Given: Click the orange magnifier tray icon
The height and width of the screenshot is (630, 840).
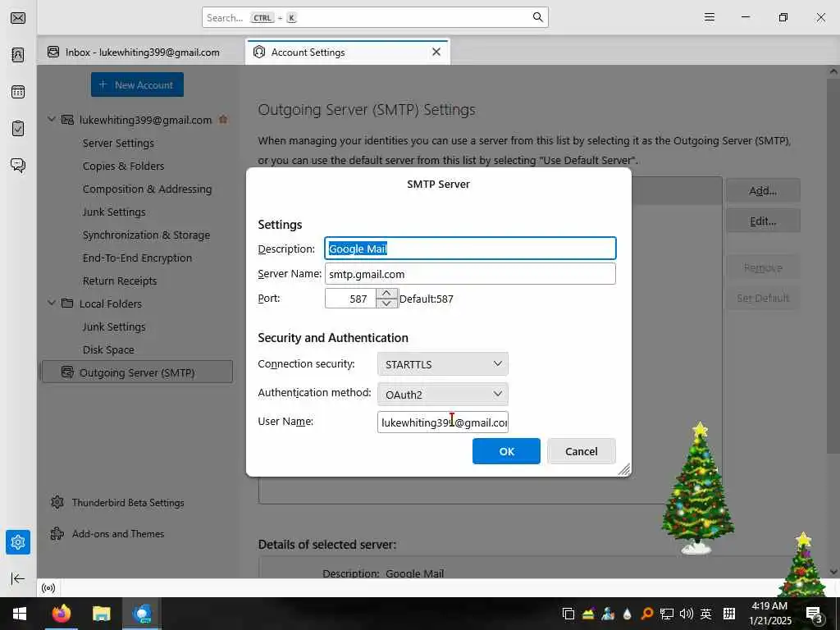Looking at the screenshot, I should coord(647,614).
